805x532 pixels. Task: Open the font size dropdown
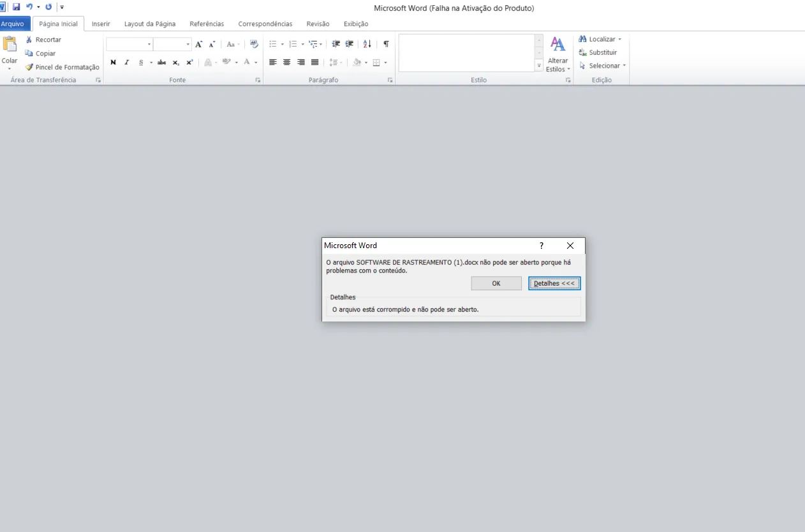(x=188, y=45)
